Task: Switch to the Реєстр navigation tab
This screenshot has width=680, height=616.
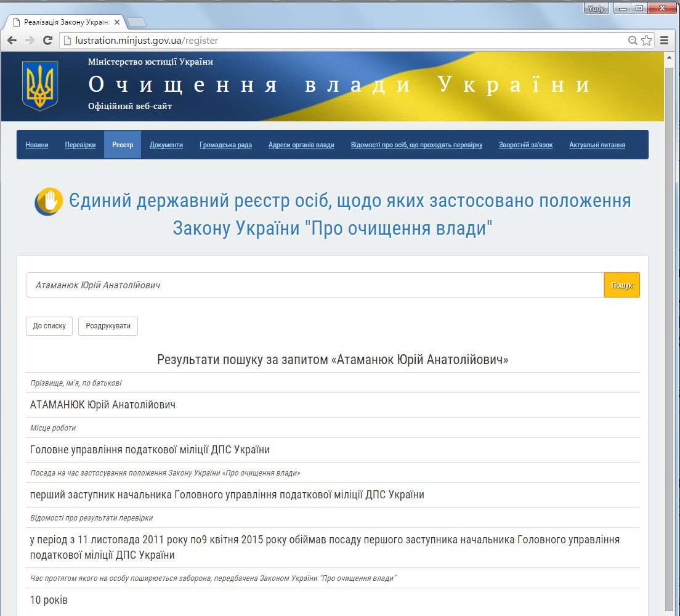Action: click(x=123, y=145)
